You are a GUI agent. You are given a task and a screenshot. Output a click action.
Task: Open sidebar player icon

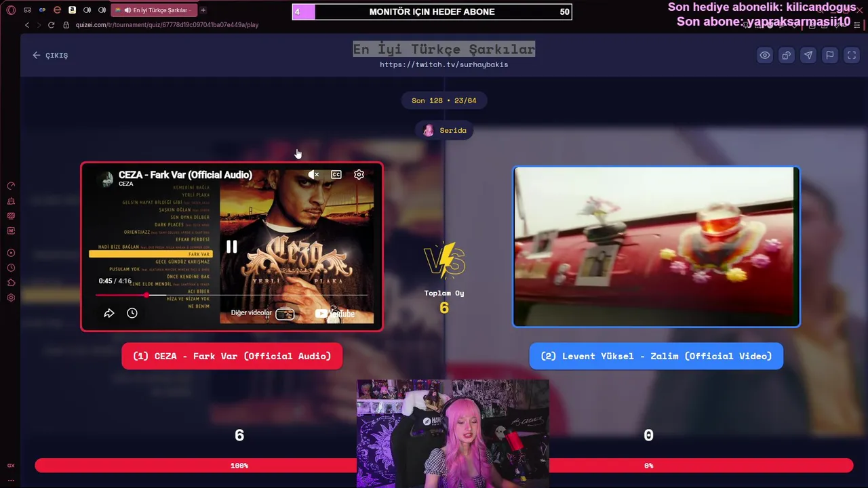pos(11,253)
